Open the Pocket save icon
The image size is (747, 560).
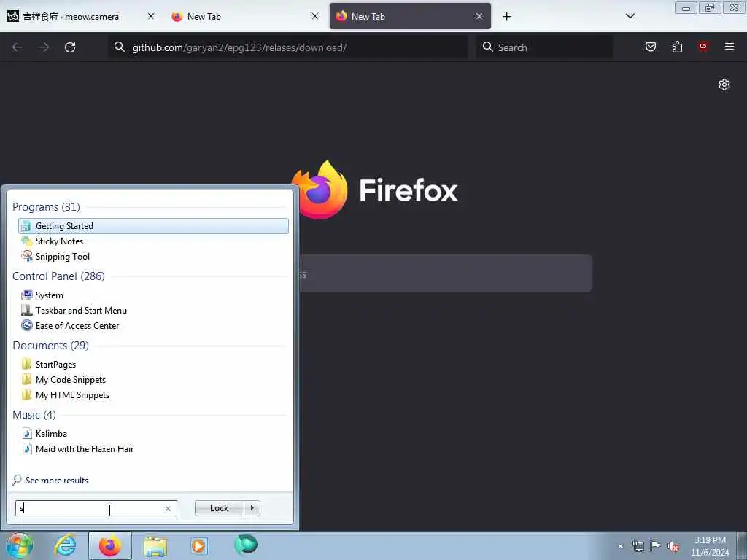[x=650, y=47]
